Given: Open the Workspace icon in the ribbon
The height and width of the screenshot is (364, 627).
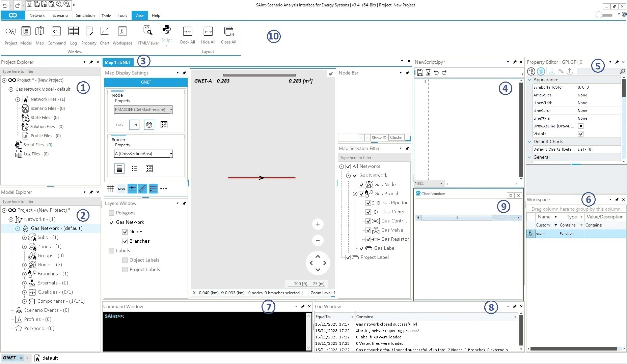Looking at the screenshot, I should 122,34.
